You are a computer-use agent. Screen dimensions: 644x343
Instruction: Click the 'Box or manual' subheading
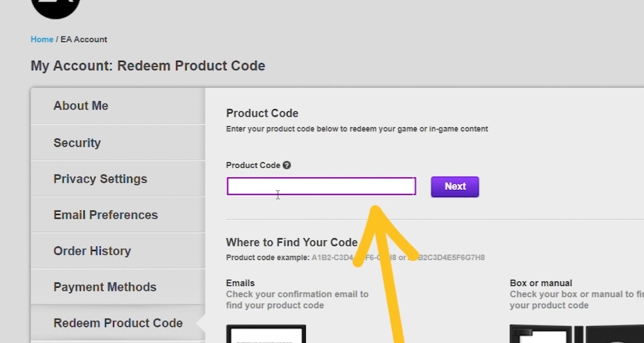pos(541,283)
